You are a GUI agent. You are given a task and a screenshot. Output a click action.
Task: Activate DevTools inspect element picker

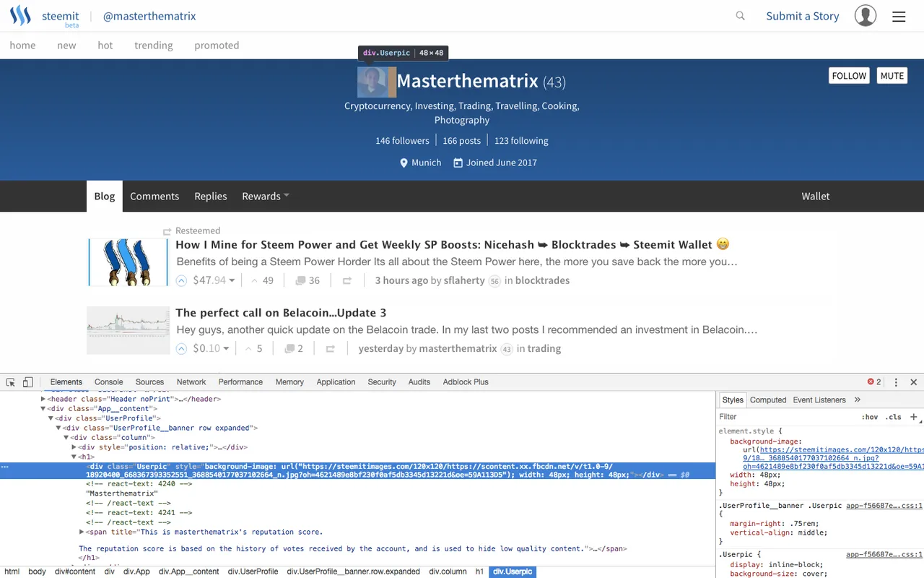(11, 382)
